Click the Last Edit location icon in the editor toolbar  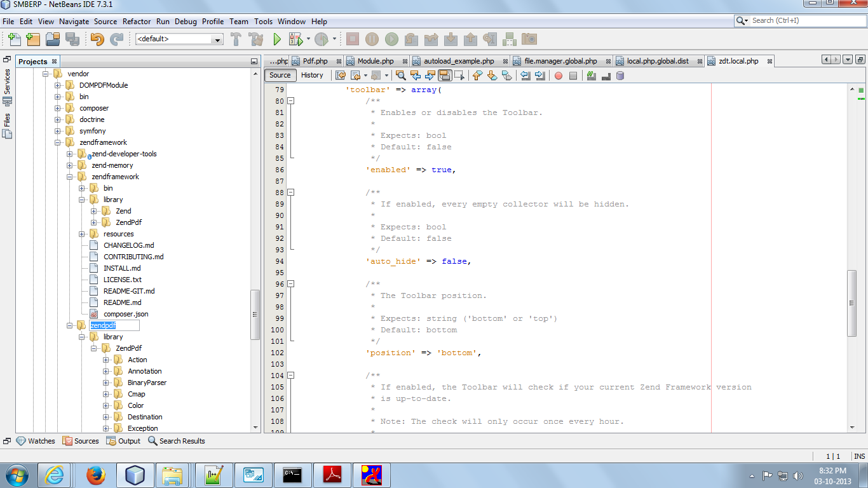point(341,76)
